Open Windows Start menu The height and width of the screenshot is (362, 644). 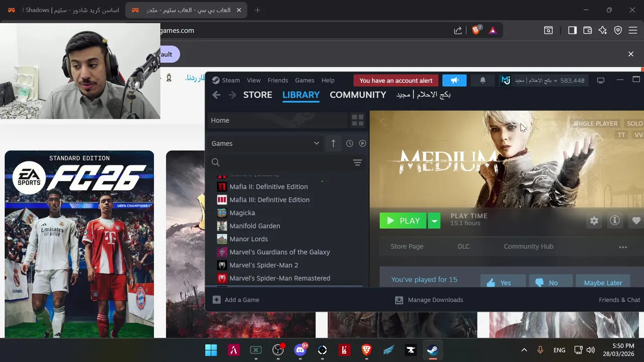point(211,350)
